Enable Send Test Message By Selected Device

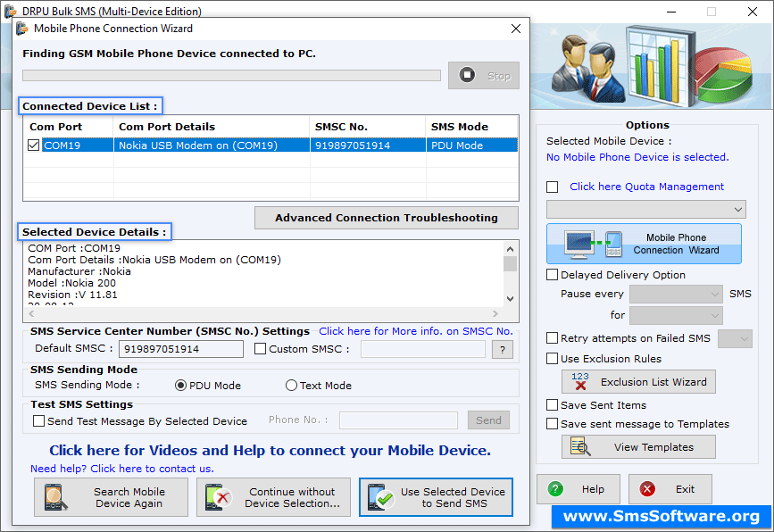pos(38,421)
